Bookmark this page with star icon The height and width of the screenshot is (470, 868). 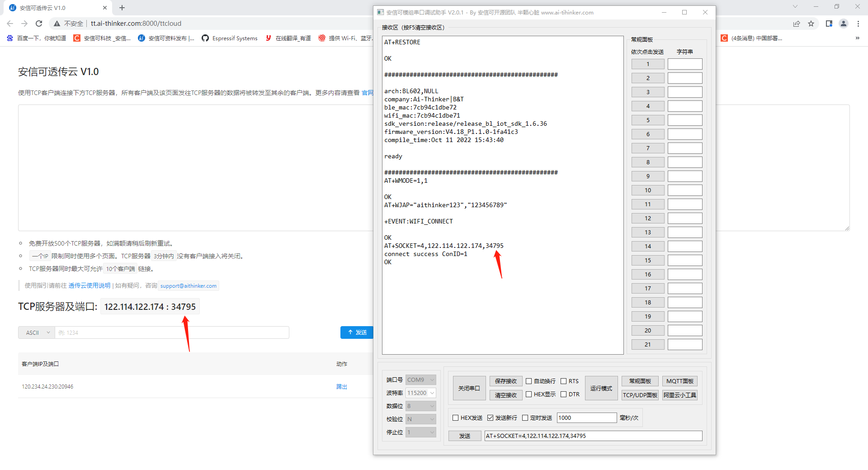tap(811, 24)
